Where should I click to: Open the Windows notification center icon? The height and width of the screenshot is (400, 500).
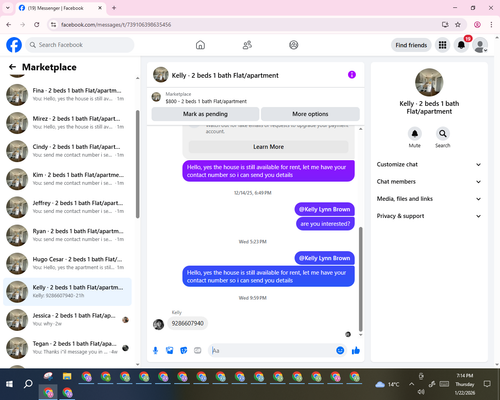(x=487, y=384)
